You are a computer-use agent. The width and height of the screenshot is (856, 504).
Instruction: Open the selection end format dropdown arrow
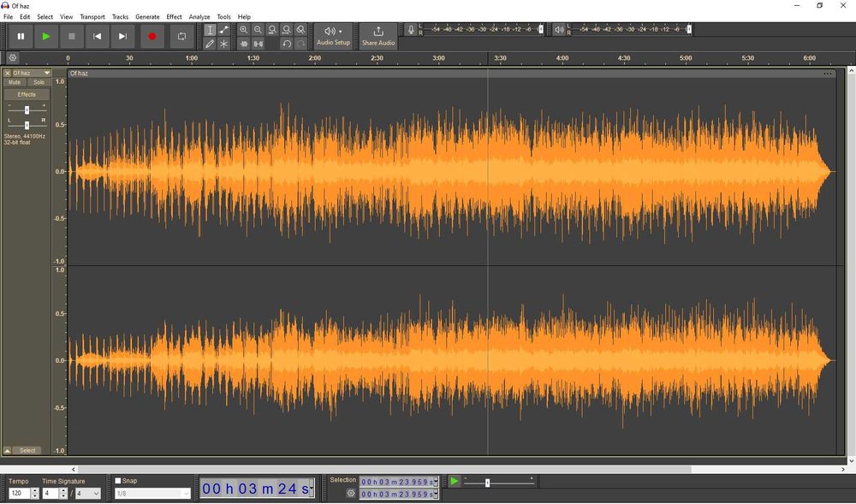tap(436, 495)
